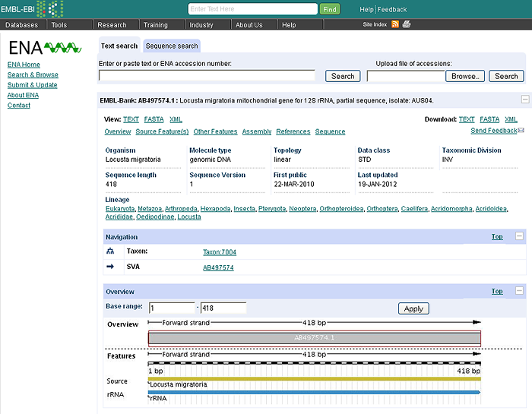Open the Databases menu
532x414 pixels.
[21, 25]
